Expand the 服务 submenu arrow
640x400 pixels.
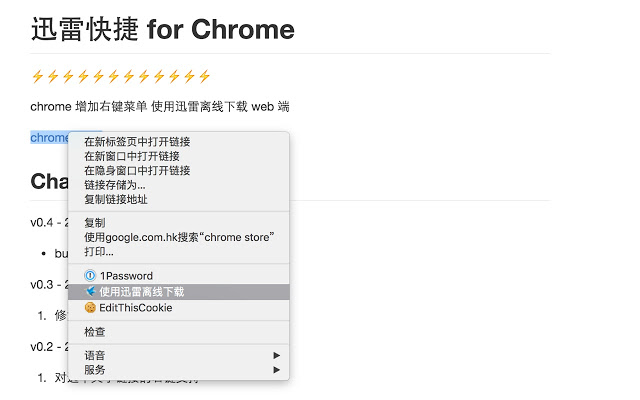[x=277, y=370]
